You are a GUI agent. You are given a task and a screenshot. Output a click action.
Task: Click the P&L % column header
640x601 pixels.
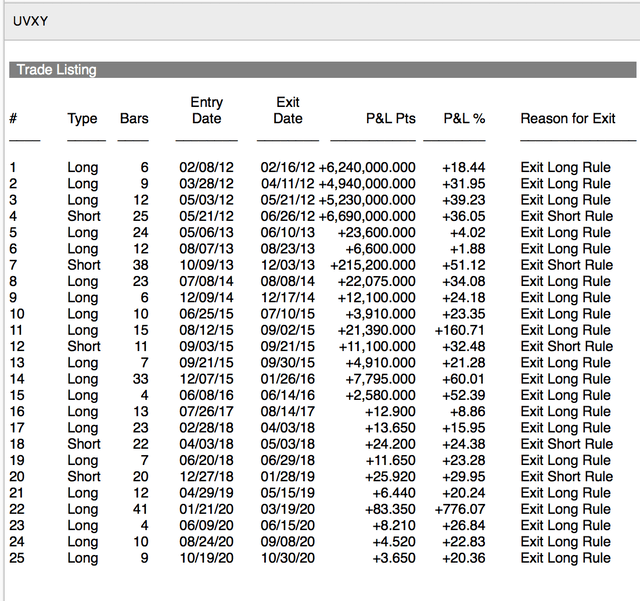464,118
